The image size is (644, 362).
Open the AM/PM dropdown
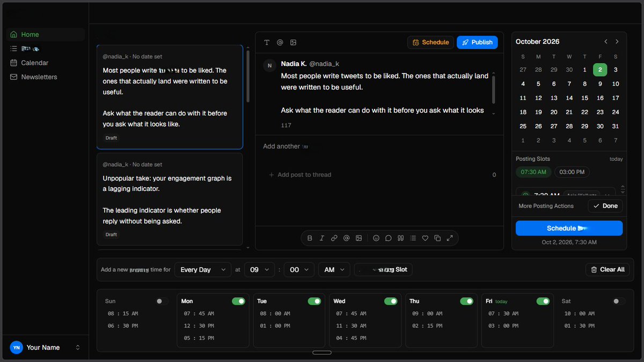tap(334, 270)
